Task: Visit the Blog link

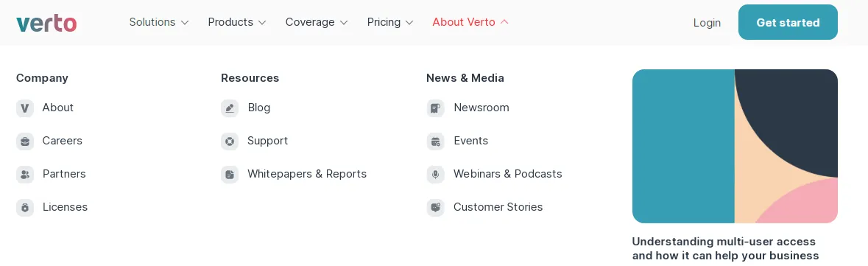Action: 259,108
